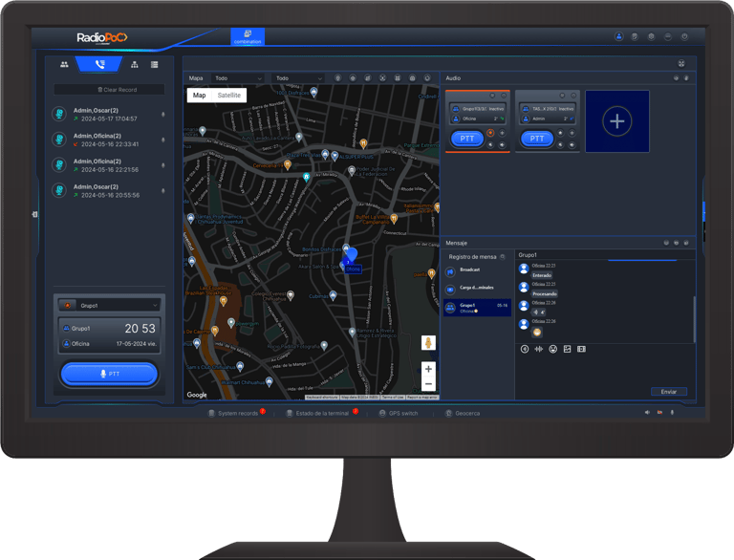Open the list view sidebar tab
Viewport: 734px width, 560px height.
155,65
